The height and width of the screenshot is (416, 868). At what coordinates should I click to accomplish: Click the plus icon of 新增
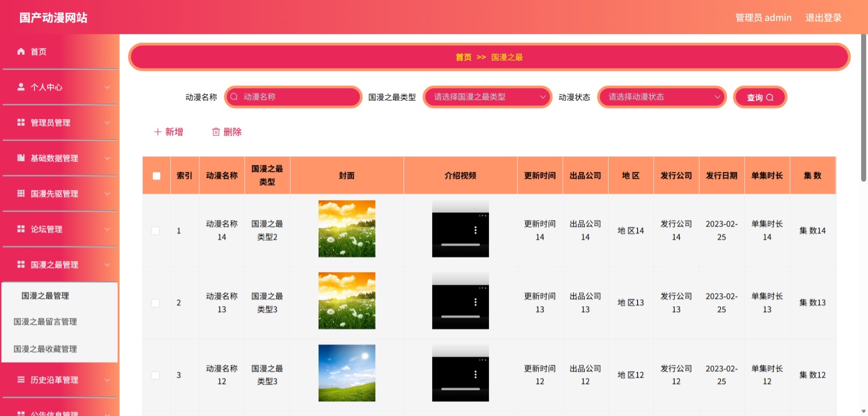tap(158, 132)
